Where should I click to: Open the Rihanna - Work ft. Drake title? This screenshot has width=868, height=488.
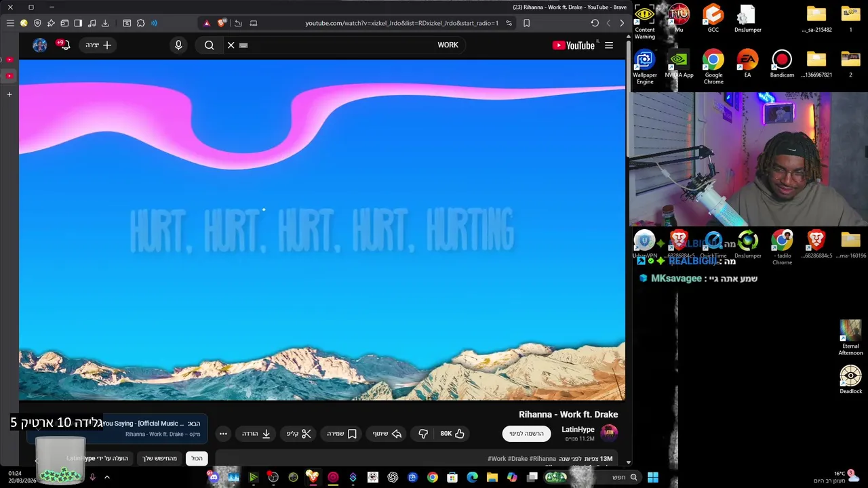click(568, 415)
